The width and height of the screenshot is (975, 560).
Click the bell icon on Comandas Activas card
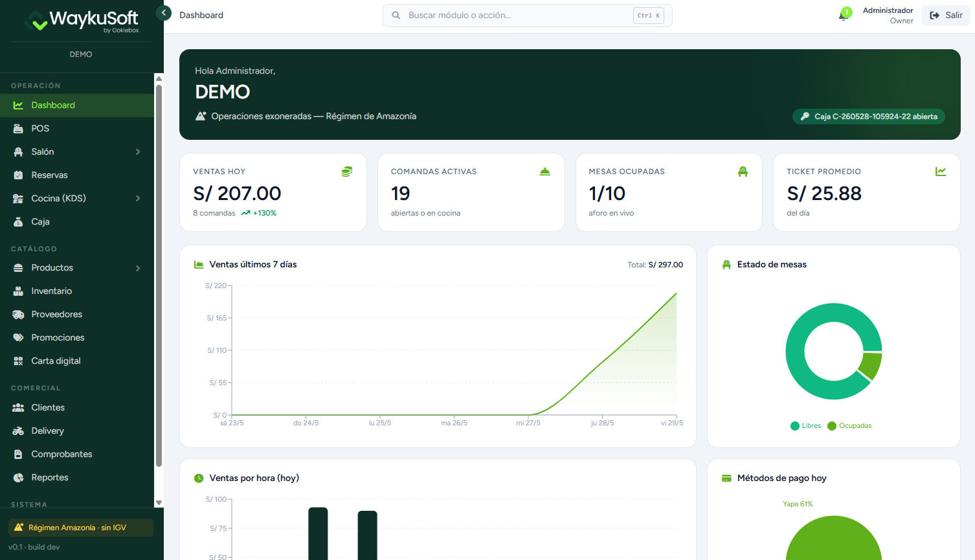545,172
